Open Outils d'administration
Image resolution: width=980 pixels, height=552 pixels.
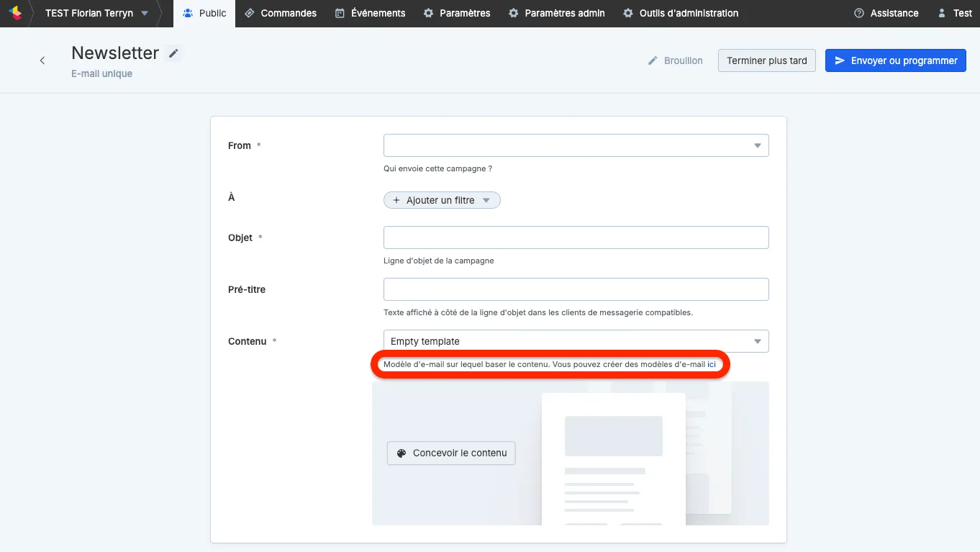coord(681,13)
